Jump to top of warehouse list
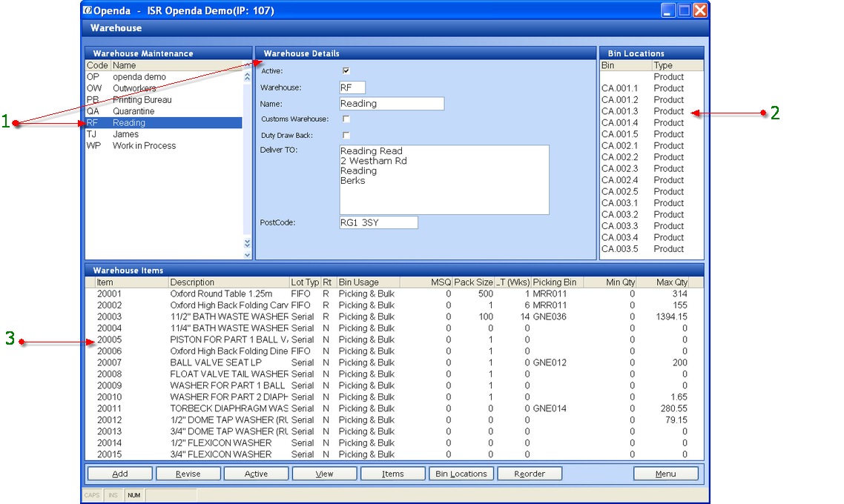The width and height of the screenshot is (844, 504). (x=247, y=77)
